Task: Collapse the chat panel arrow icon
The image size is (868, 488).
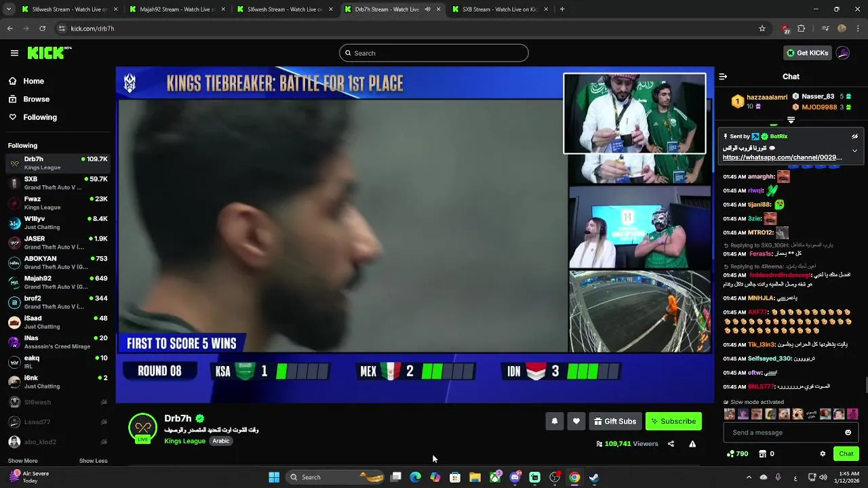Action: click(x=723, y=77)
